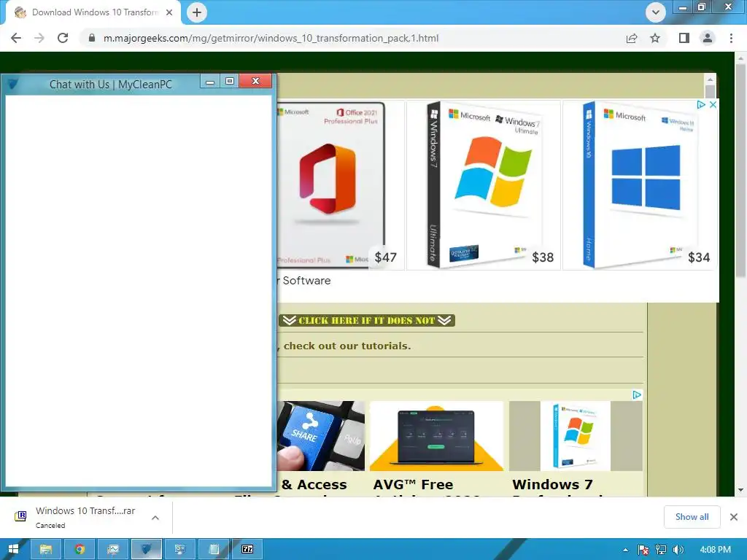Switch to Chrome in the taskbar
The image size is (747, 560).
[80, 549]
